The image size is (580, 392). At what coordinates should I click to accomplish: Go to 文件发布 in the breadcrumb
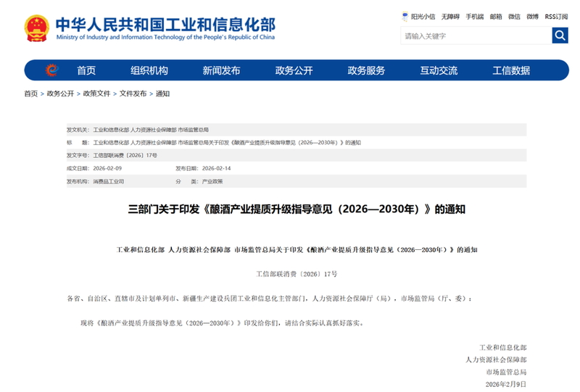[133, 93]
